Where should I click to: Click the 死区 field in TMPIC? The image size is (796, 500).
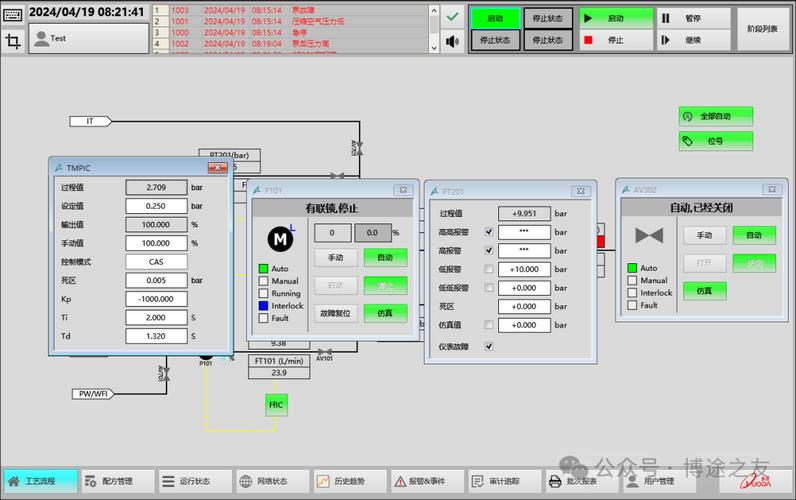pyautogui.click(x=156, y=280)
